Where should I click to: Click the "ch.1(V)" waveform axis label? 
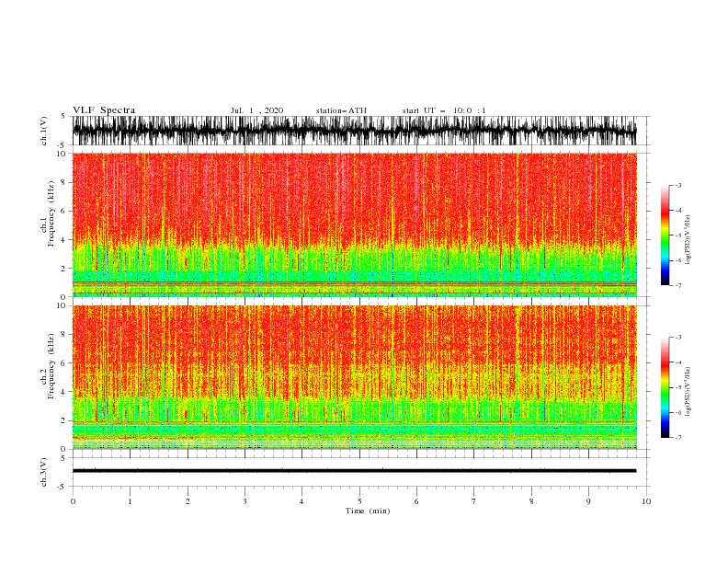(x=44, y=131)
